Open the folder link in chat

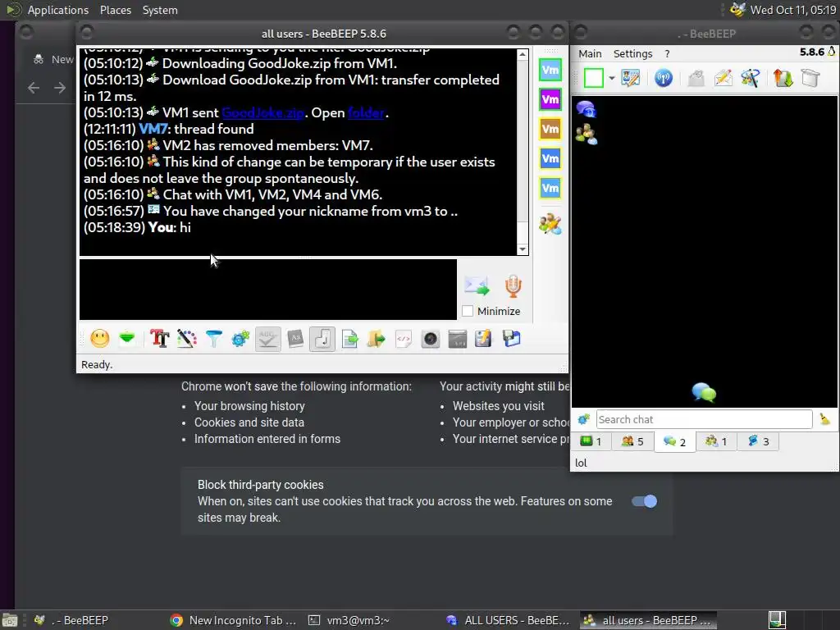click(x=366, y=113)
